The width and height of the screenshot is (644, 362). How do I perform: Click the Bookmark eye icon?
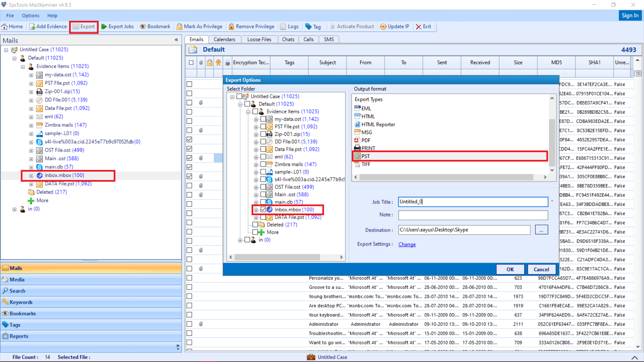coord(143,26)
